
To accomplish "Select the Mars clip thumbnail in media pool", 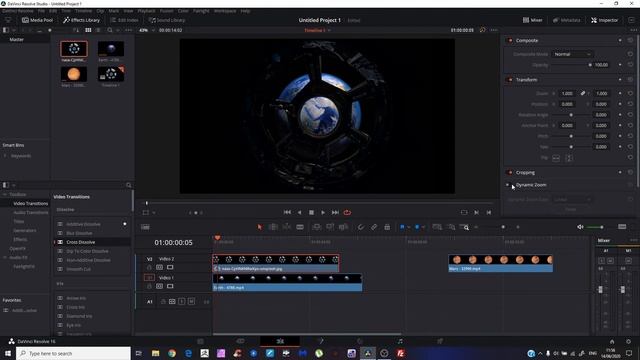I will tap(74, 74).
